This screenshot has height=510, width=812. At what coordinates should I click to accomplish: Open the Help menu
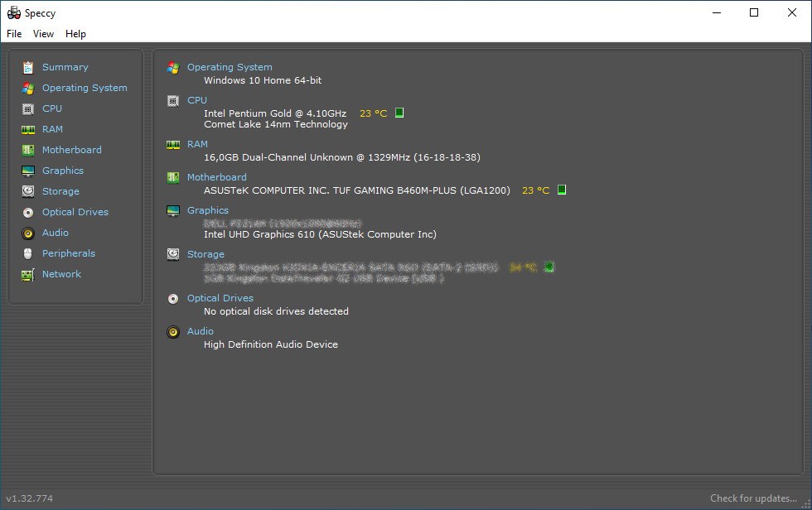pos(75,34)
